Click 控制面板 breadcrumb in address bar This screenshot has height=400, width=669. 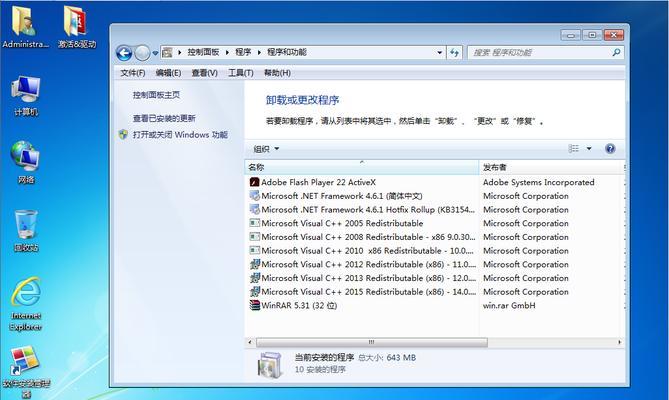[203, 52]
